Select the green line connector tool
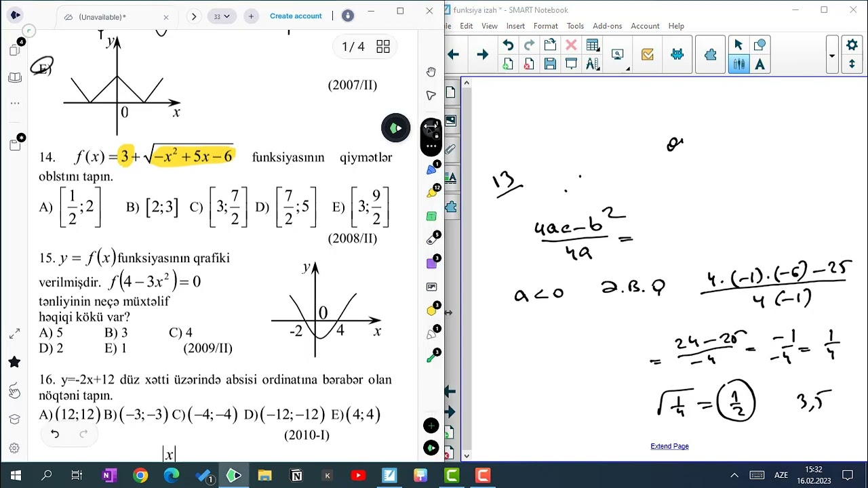Screen dimensions: 868x488 [x=431, y=357]
